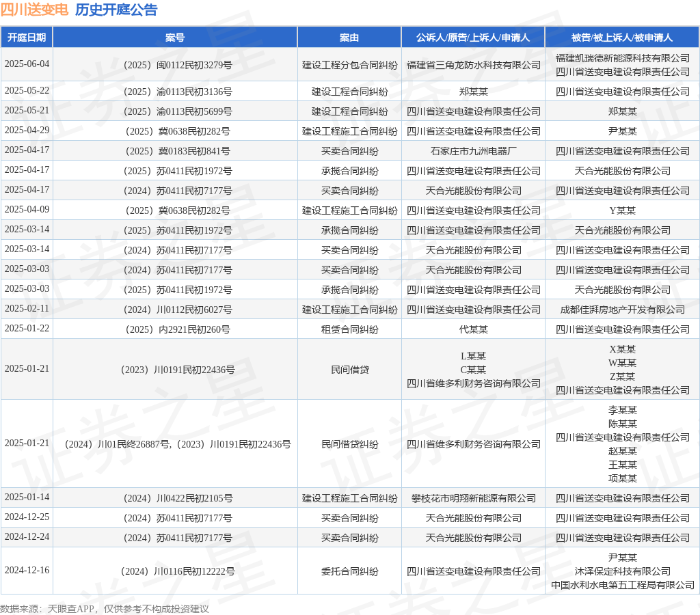
Task: Click the 历史开庭公告 heading
Action: coord(116,10)
